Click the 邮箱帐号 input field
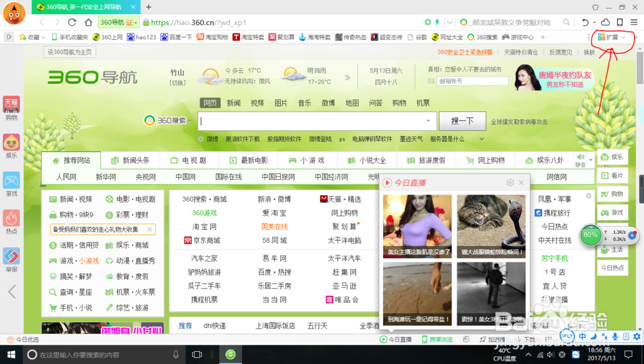Image resolution: width=644 pixels, height=364 pixels. click(x=472, y=81)
